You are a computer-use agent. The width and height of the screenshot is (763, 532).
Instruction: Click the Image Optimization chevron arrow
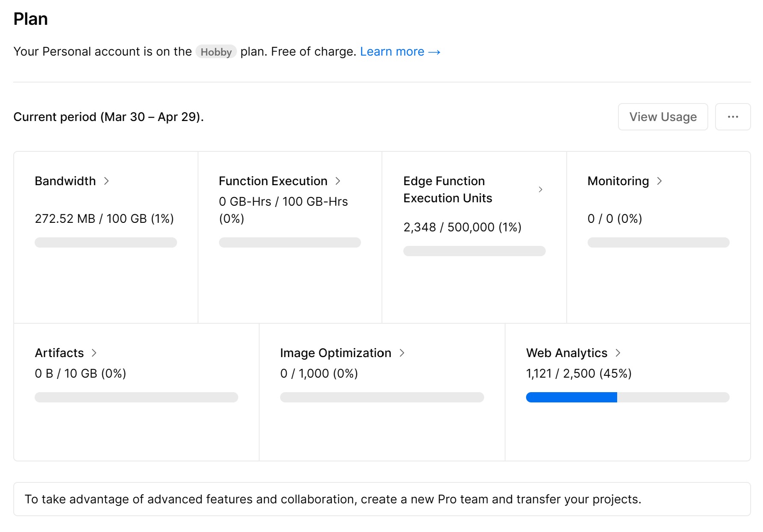click(x=402, y=353)
